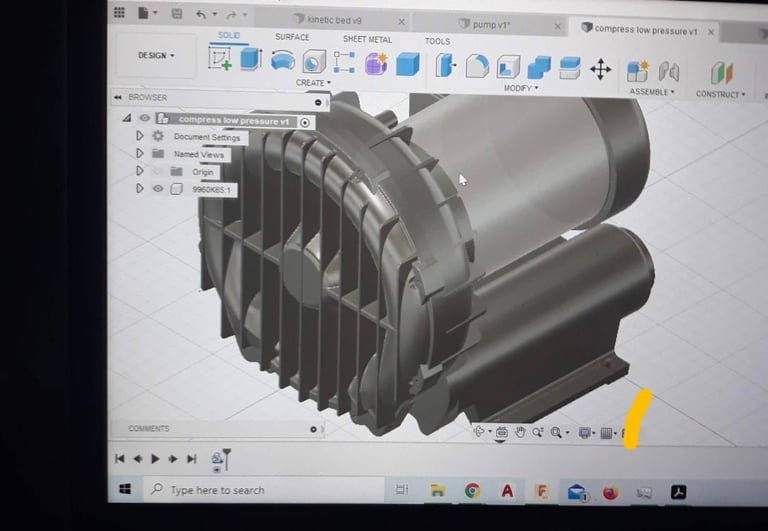The width and height of the screenshot is (768, 531).
Task: Toggle visibility of Origin folder
Action: (158, 171)
